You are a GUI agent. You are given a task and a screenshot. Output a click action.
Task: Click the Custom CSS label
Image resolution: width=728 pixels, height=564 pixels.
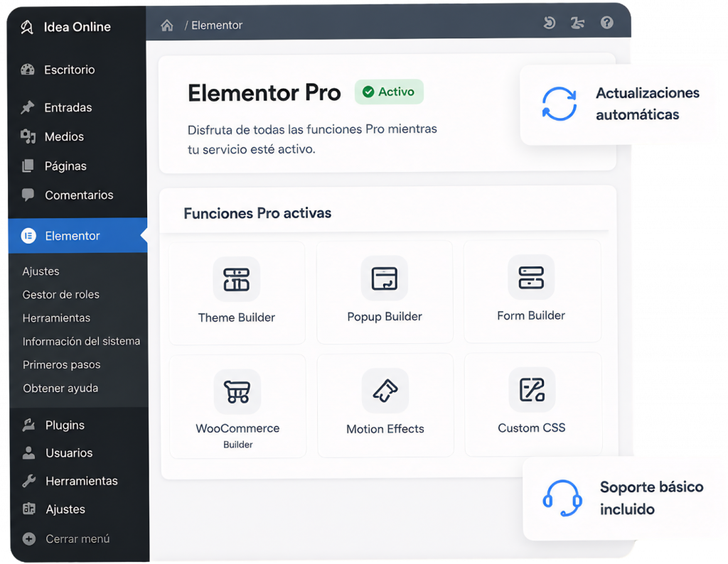coord(532,428)
